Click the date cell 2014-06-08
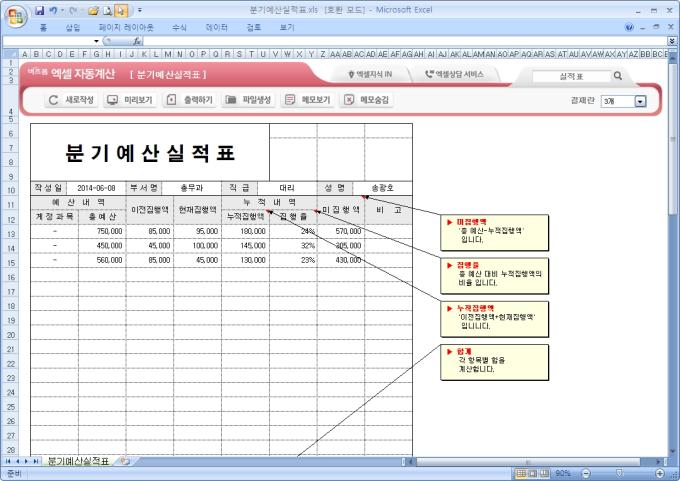The image size is (680, 481). click(96, 188)
